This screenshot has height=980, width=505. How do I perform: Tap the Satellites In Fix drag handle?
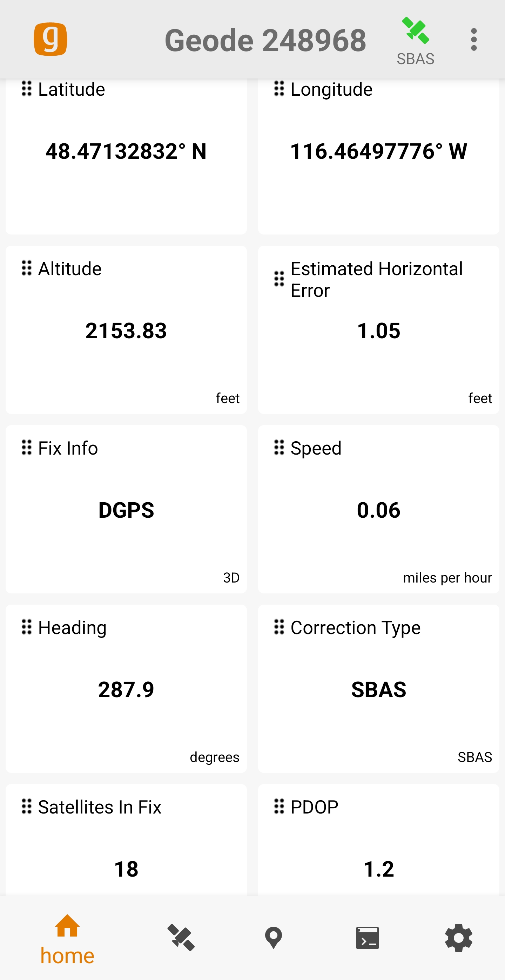point(27,806)
